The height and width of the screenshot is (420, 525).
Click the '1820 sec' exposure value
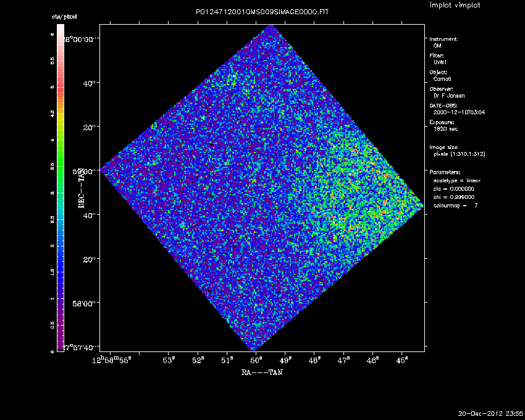click(x=445, y=129)
